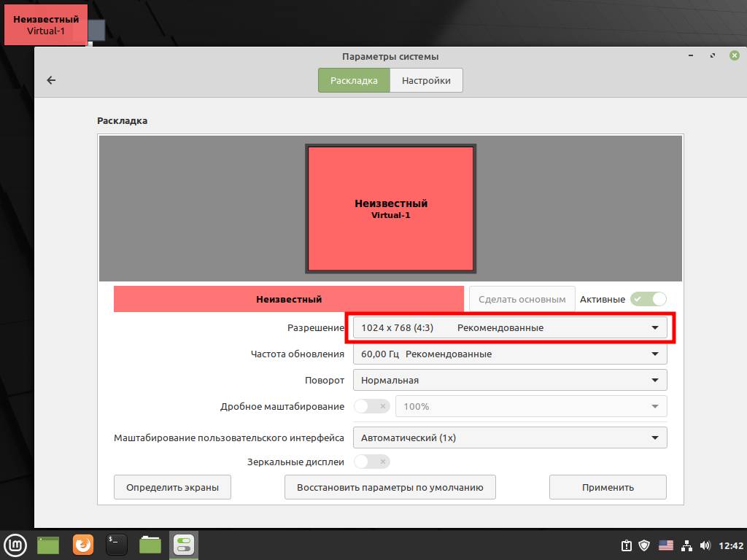Switch to the Настройки tab
Viewport: 747px width, 560px height.
pyautogui.click(x=426, y=80)
